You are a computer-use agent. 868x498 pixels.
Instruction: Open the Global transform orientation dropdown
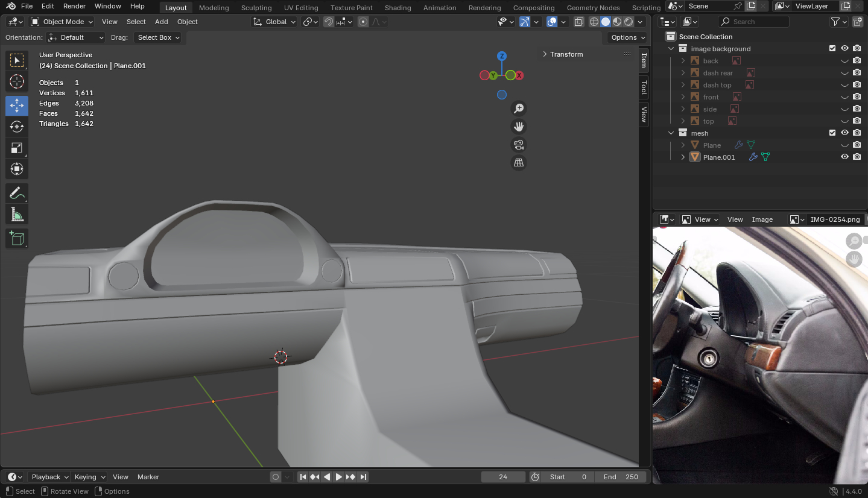click(x=274, y=22)
